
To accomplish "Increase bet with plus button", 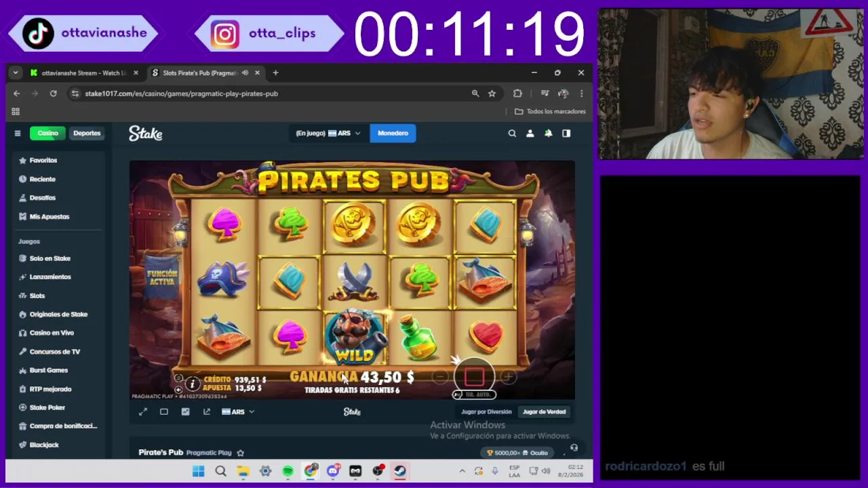I will (508, 377).
